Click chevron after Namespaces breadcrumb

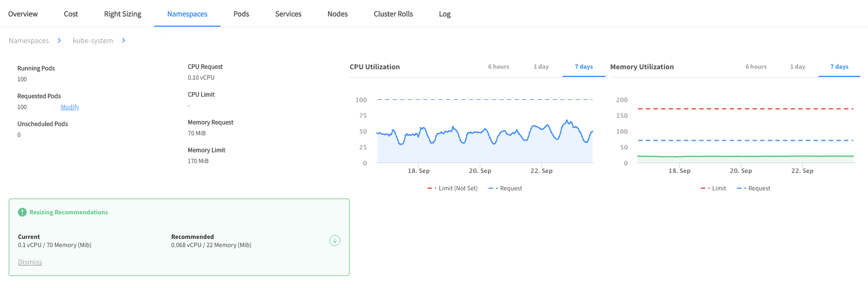coord(59,40)
